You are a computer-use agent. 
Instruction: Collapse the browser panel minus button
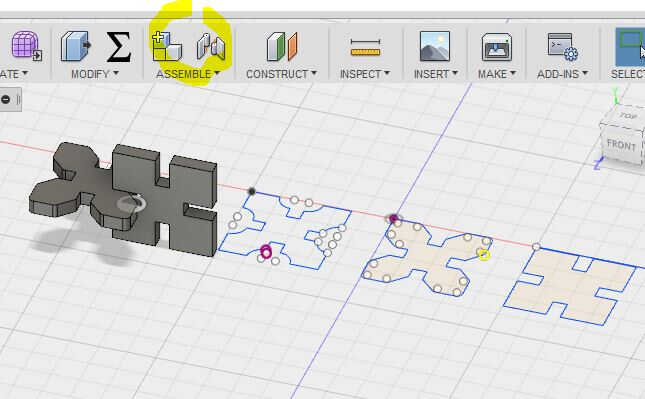pos(5,100)
